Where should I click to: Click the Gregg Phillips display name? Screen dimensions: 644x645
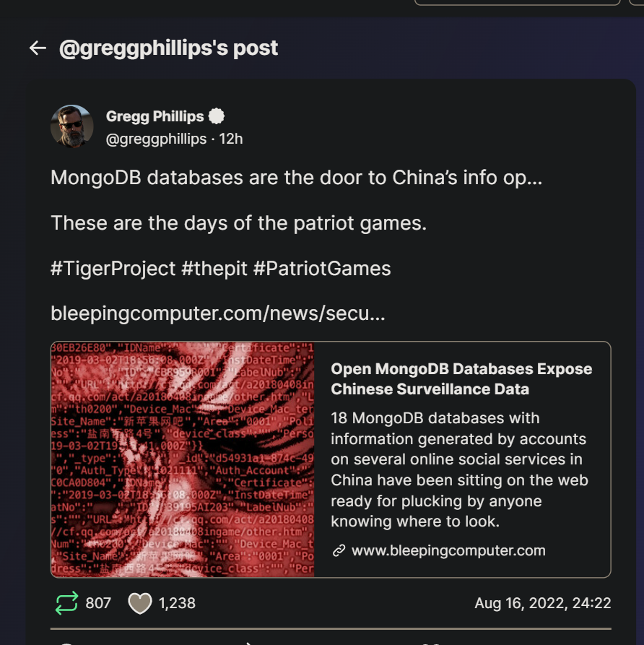tap(155, 116)
